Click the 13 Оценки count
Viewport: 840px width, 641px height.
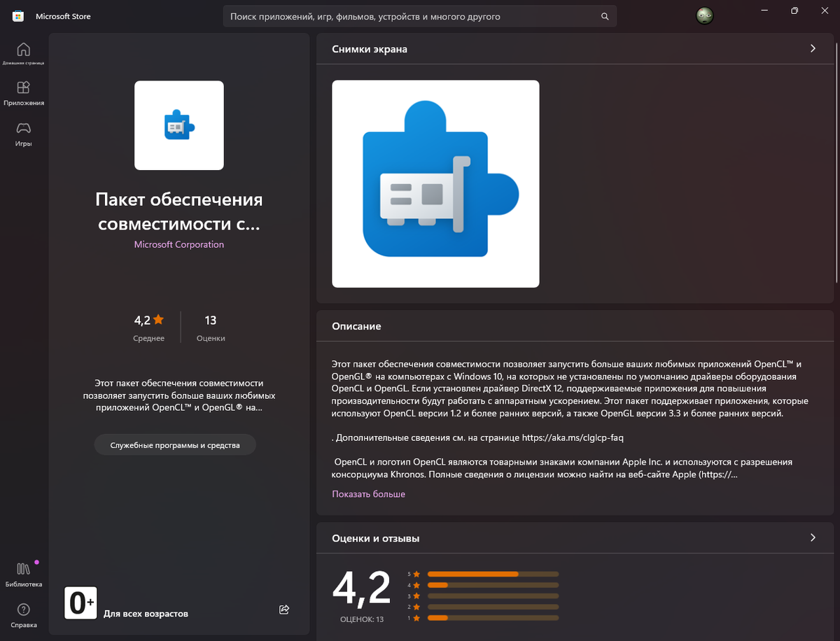coord(211,327)
